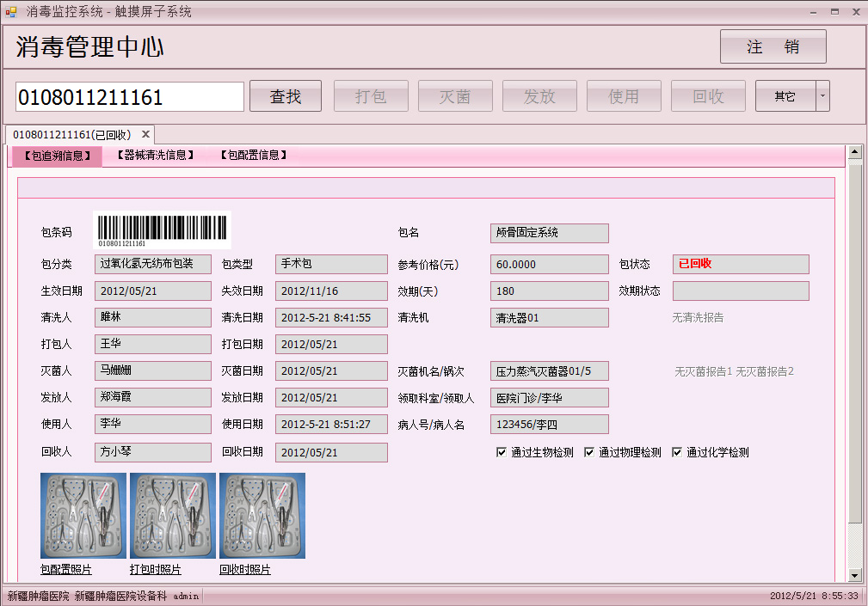Click the application icon in title bar

(x=11, y=12)
